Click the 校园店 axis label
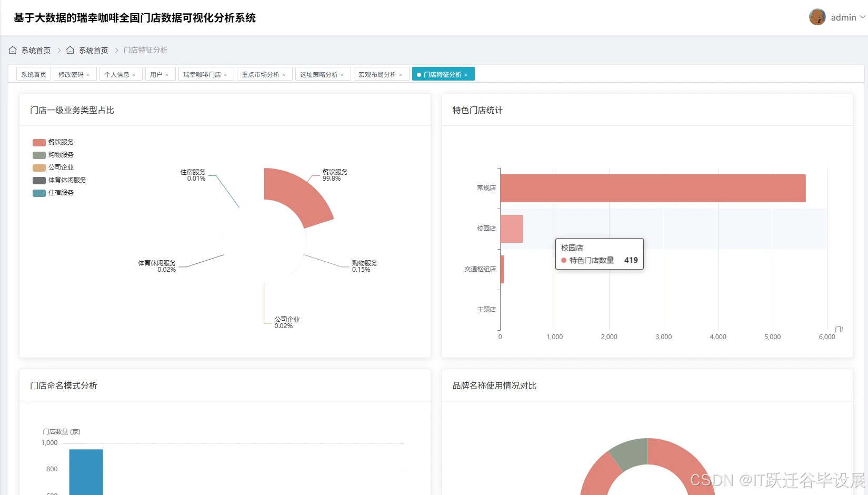 (486, 229)
